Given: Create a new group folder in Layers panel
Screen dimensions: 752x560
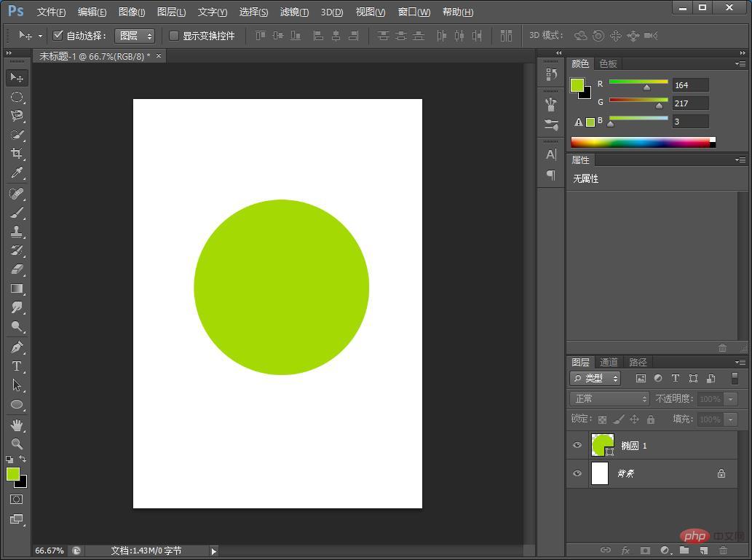Looking at the screenshot, I should [x=684, y=550].
